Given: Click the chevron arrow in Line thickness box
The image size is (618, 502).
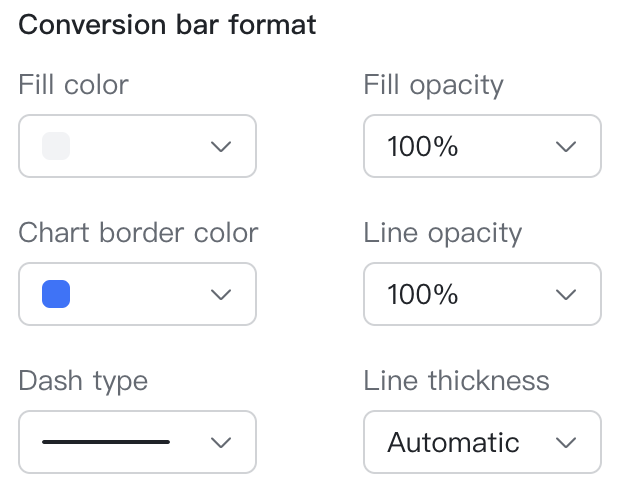Looking at the screenshot, I should pyautogui.click(x=566, y=442).
